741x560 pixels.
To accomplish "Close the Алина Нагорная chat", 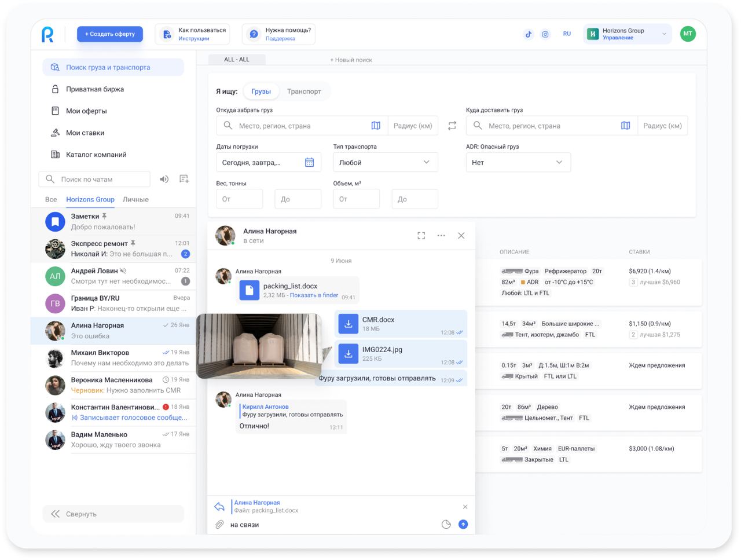I will click(461, 236).
